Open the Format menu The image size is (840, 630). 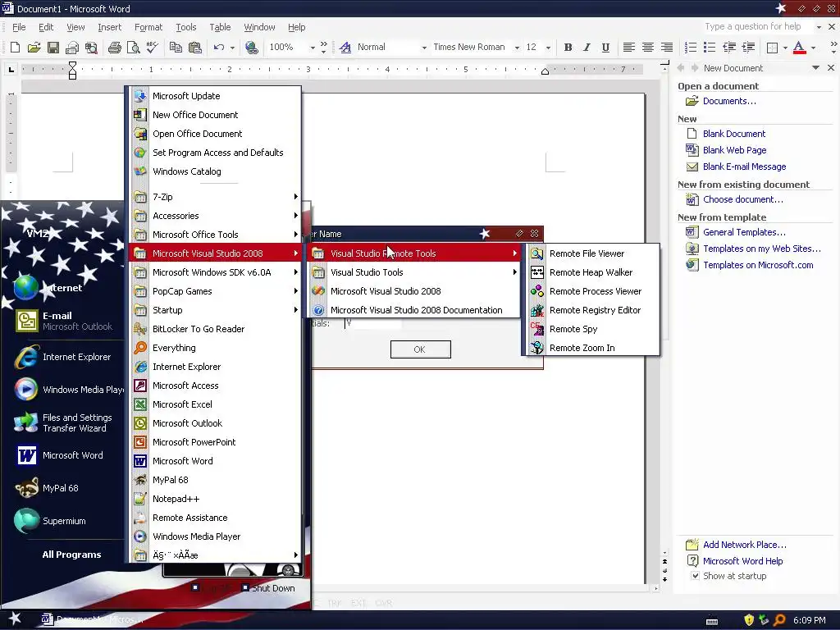148,27
